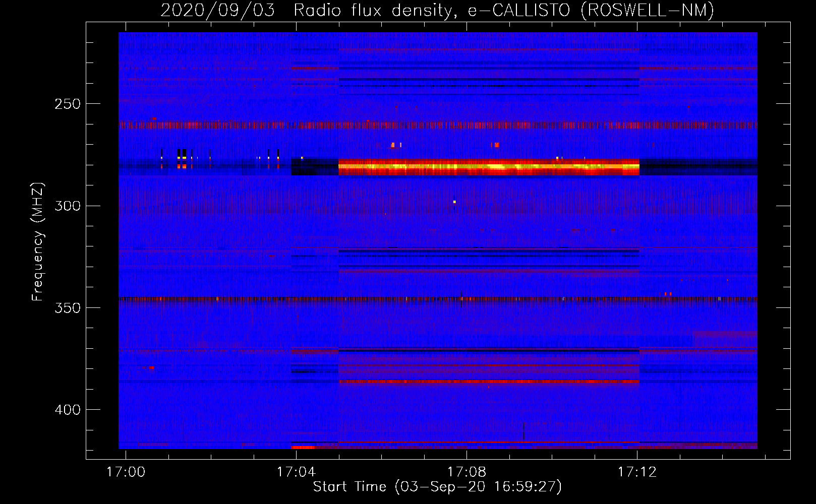Screen dimensions: 816x504
Task: Select the 'Frequency (MHZ)' axis label
Action: tap(38, 242)
